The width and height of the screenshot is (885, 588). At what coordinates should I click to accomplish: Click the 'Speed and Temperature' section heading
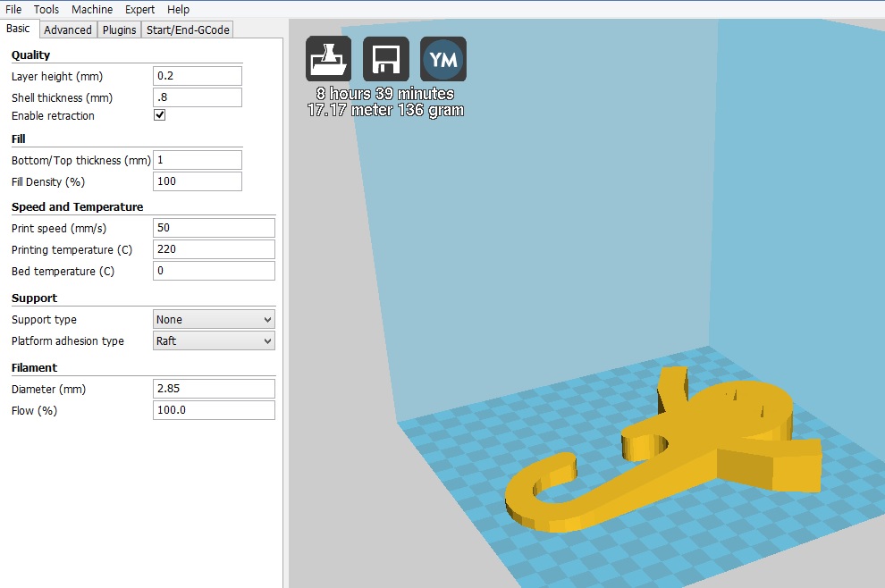click(77, 206)
